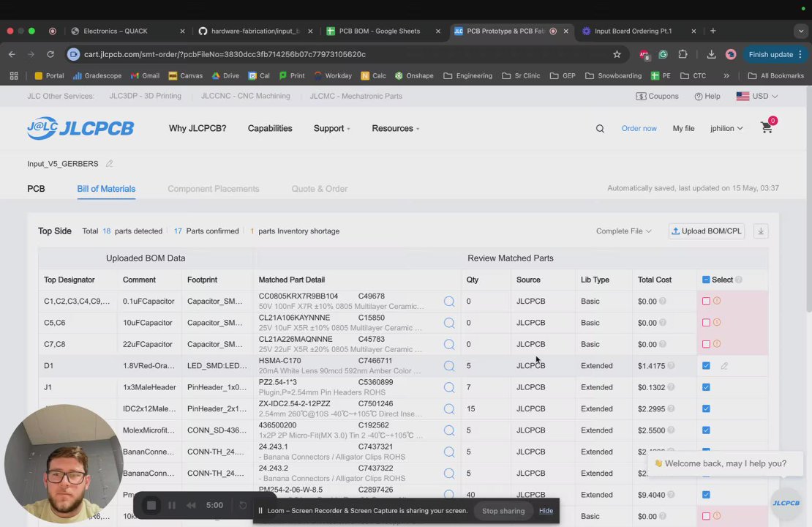The height and width of the screenshot is (527, 812).
Task: Search replacement part for HSMA-C170
Action: click(x=449, y=366)
